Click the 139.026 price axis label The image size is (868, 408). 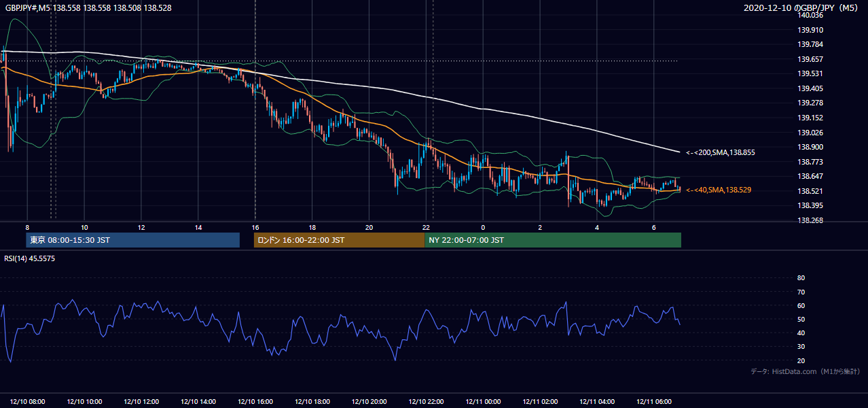point(811,133)
